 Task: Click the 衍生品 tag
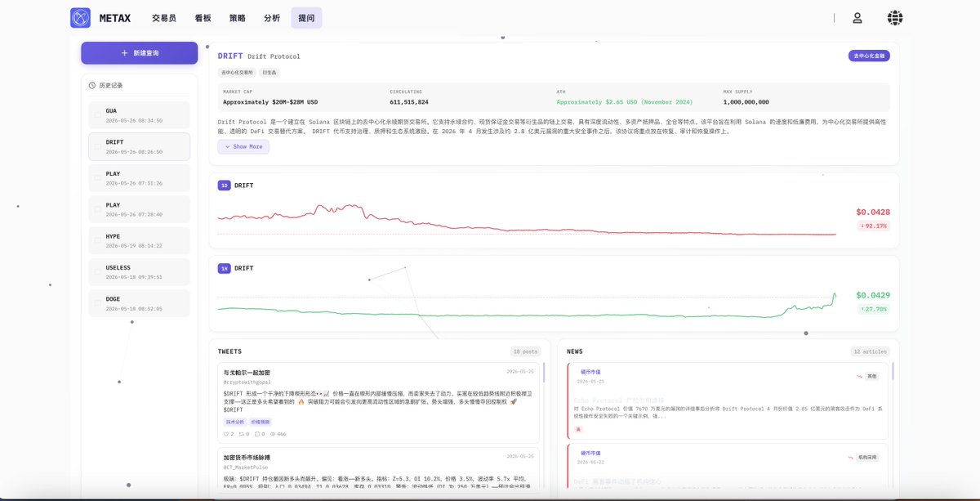pyautogui.click(x=269, y=73)
